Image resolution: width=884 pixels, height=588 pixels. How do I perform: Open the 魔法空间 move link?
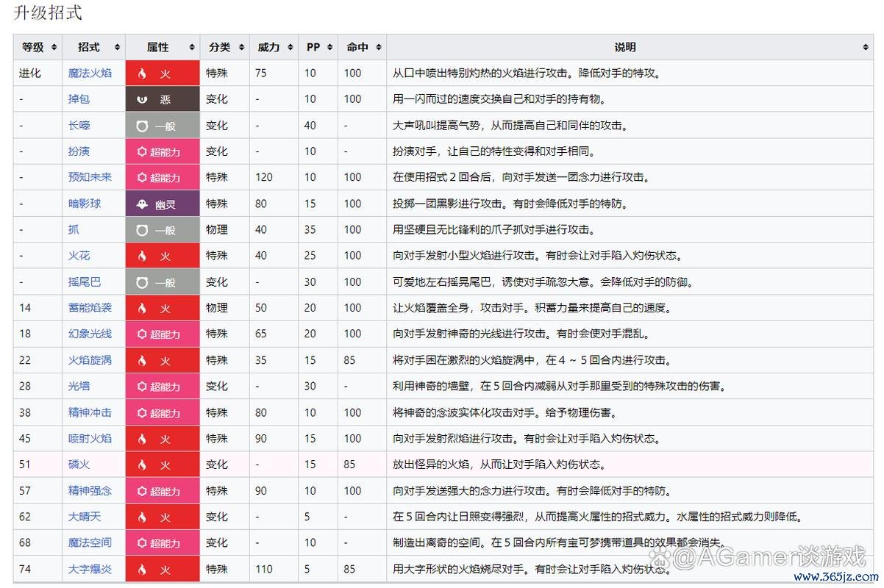pyautogui.click(x=90, y=542)
